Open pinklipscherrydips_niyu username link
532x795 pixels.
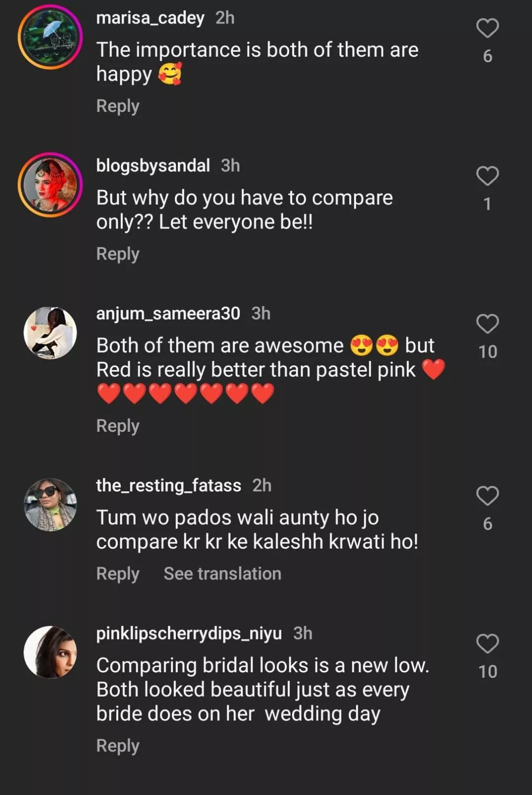click(189, 634)
